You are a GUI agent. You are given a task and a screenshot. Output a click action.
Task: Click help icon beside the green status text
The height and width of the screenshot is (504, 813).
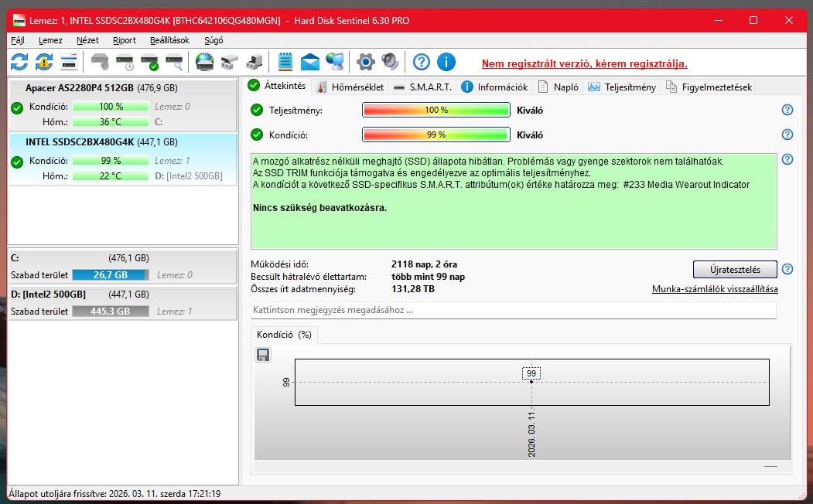(x=787, y=159)
